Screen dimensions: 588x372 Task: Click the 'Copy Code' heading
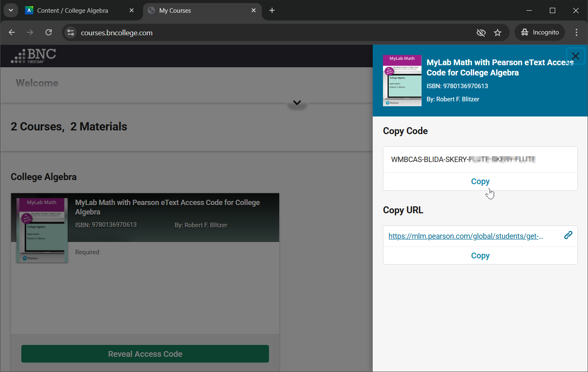[x=405, y=131]
